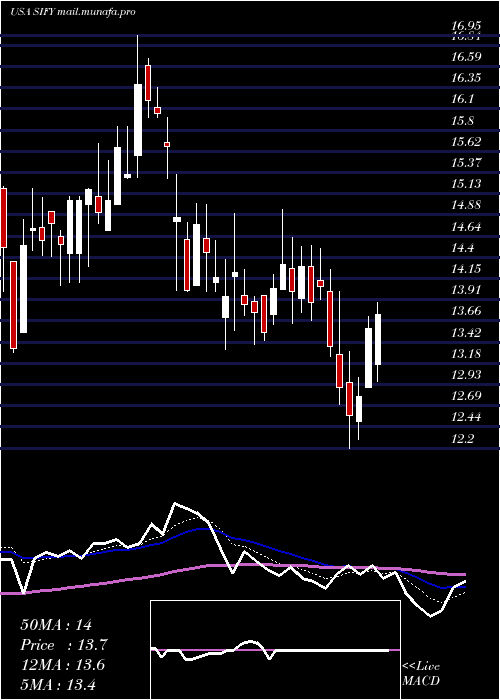This screenshot has width=500, height=700.
Task: Click the 16.59 price axis label
Action: (466, 57)
